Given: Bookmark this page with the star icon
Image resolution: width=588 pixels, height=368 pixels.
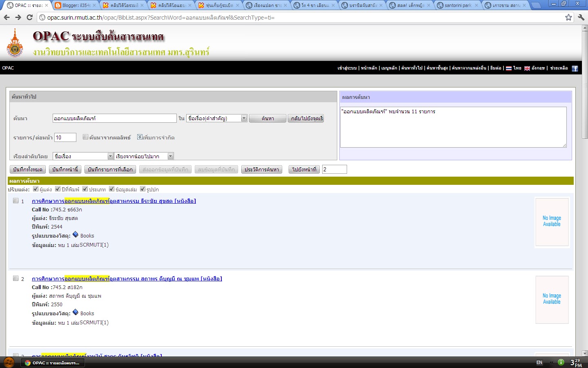Looking at the screenshot, I should (x=568, y=17).
